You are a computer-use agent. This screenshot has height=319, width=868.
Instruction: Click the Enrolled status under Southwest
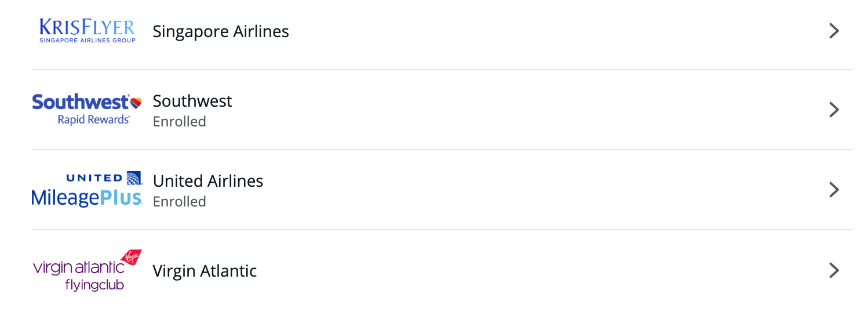click(x=180, y=122)
